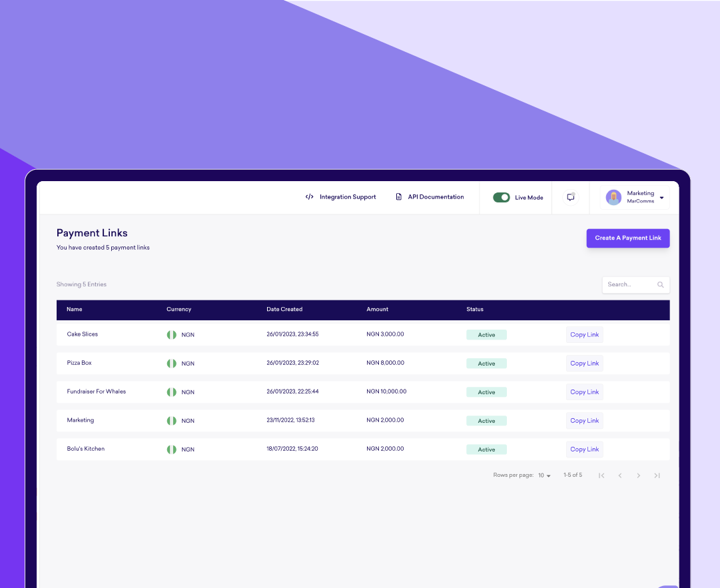Click the Payment Links page heading

(x=92, y=233)
